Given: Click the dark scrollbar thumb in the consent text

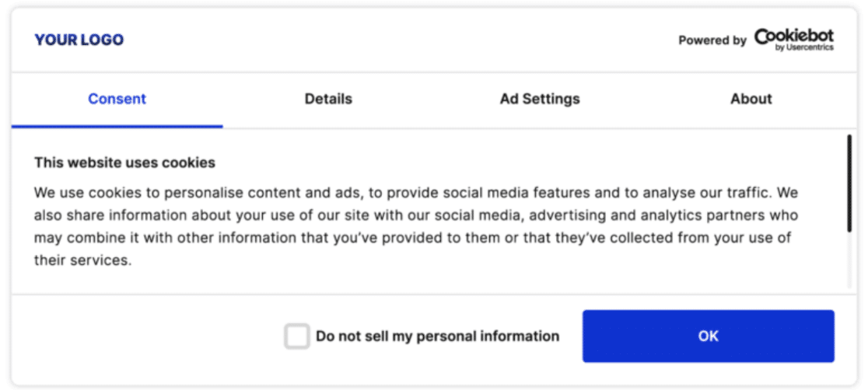Looking at the screenshot, I should (849, 183).
